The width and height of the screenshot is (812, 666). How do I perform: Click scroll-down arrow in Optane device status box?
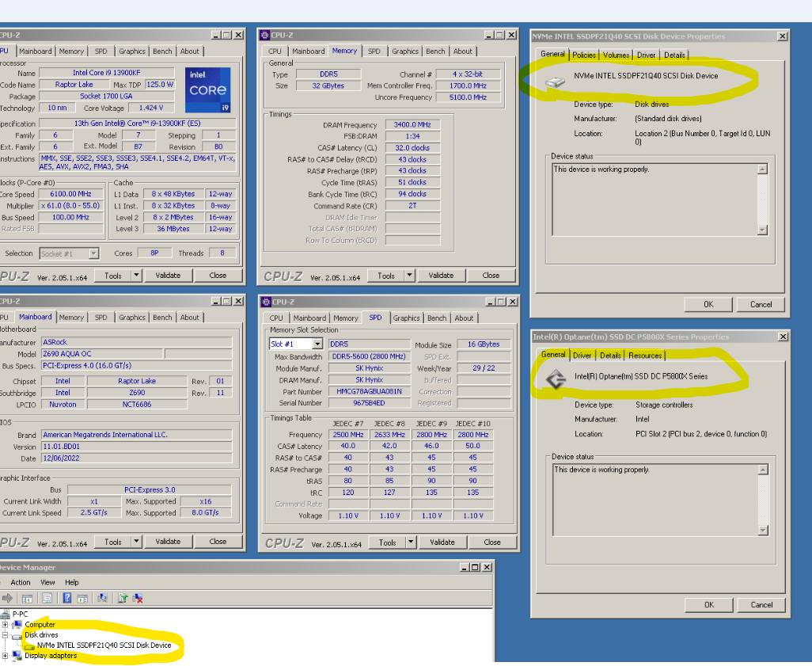coord(763,531)
